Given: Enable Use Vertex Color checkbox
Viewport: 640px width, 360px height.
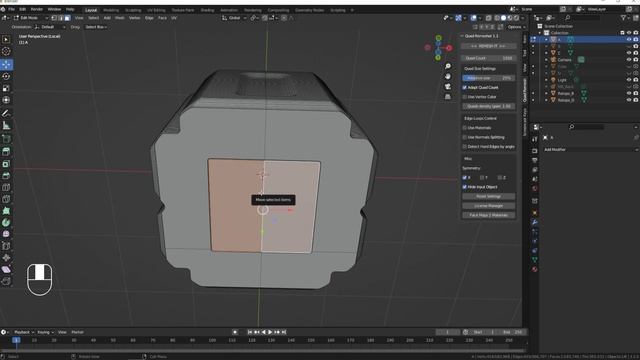Looking at the screenshot, I should [464, 97].
